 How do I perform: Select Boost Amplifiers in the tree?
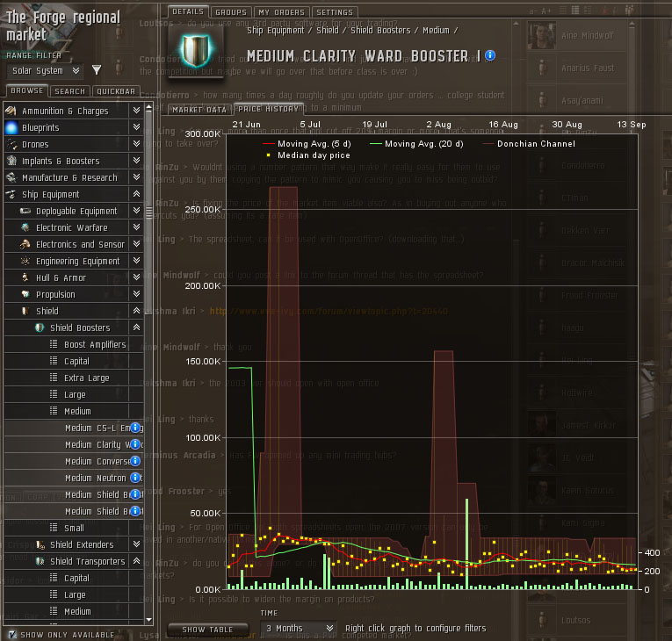point(74,344)
